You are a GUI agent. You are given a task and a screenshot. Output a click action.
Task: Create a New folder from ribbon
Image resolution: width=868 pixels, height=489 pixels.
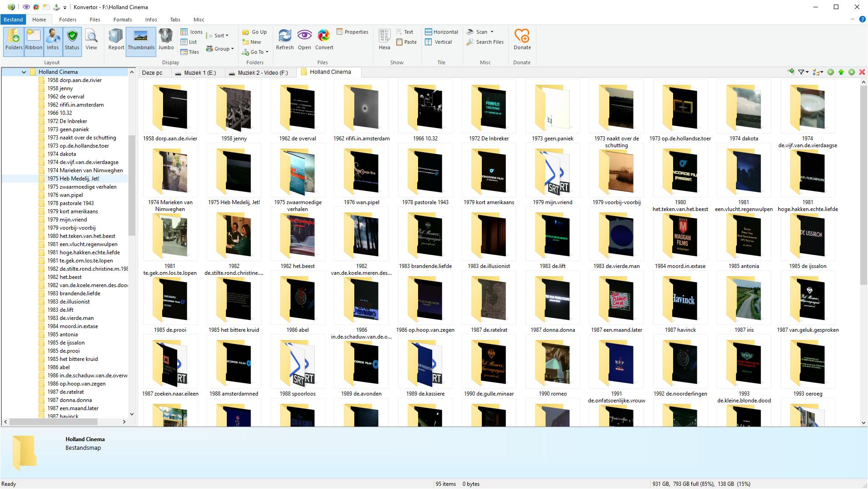(x=251, y=42)
